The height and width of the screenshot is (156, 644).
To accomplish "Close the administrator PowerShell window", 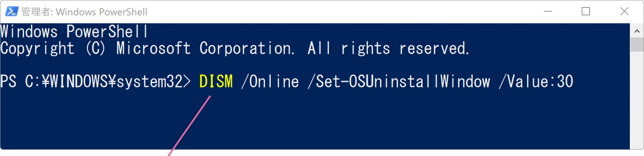I will [624, 12].
